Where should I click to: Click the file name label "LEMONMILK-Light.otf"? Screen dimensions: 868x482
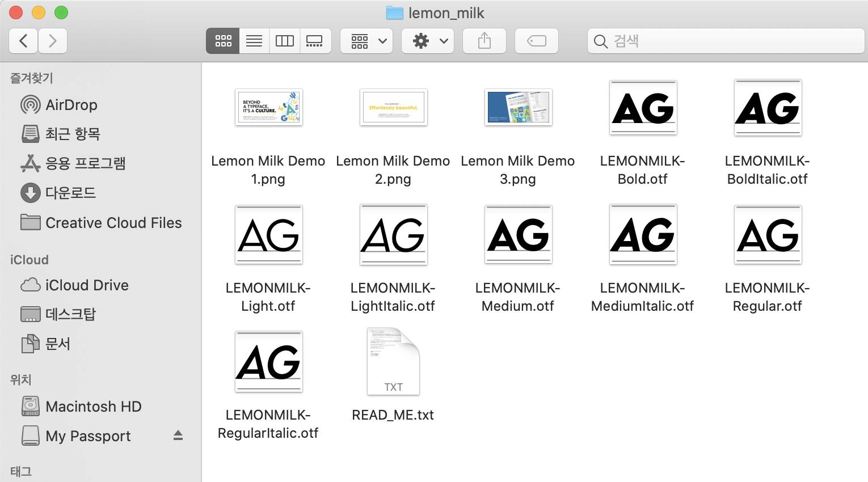coord(268,297)
